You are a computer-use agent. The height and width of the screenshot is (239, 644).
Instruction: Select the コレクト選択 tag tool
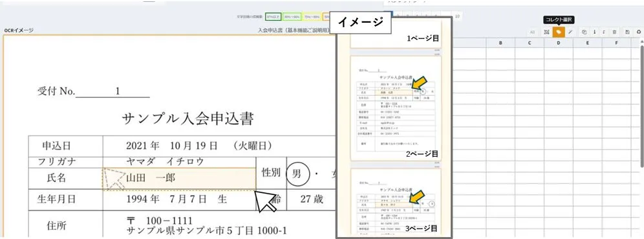coord(558,32)
